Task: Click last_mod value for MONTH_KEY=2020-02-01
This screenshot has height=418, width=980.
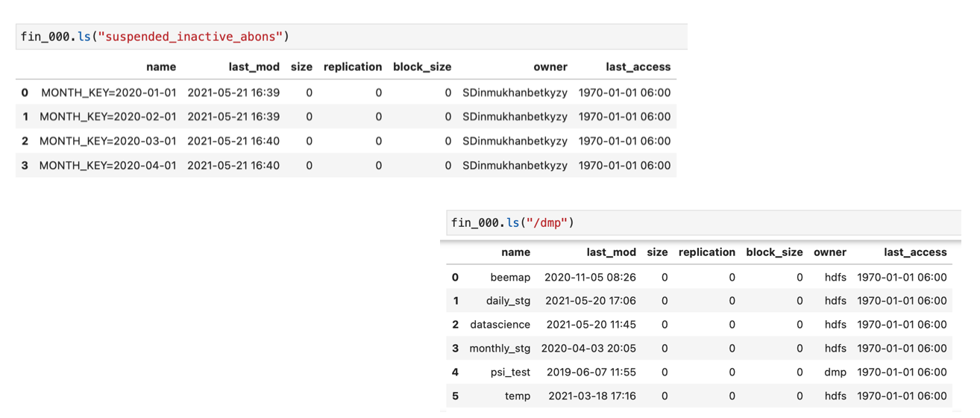Action: click(233, 116)
